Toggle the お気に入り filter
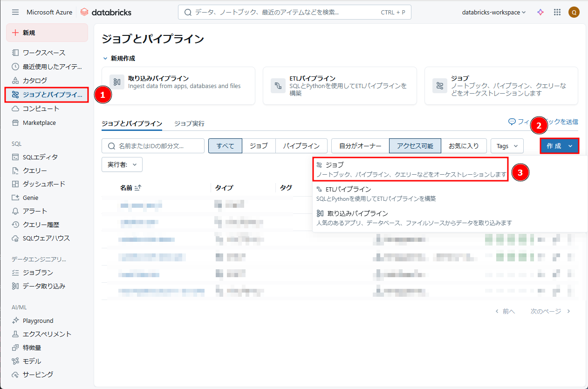Image resolution: width=588 pixels, height=389 pixels. click(x=463, y=146)
